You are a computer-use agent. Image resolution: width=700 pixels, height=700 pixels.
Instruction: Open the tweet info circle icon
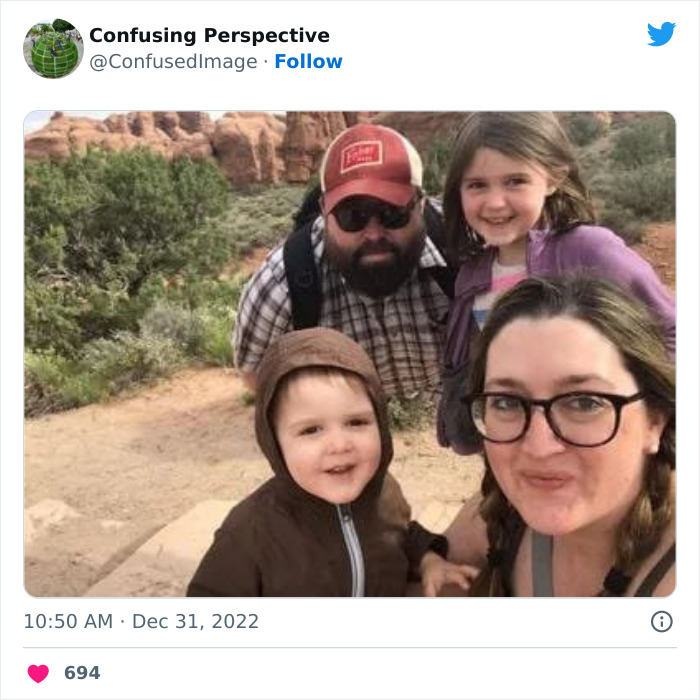661,621
